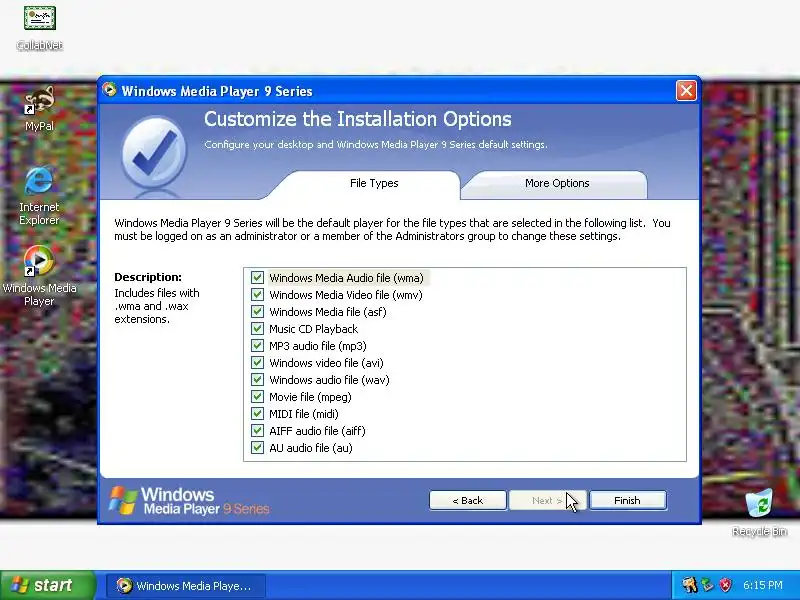This screenshot has height=600, width=800.
Task: Click the Finish button
Action: (628, 501)
